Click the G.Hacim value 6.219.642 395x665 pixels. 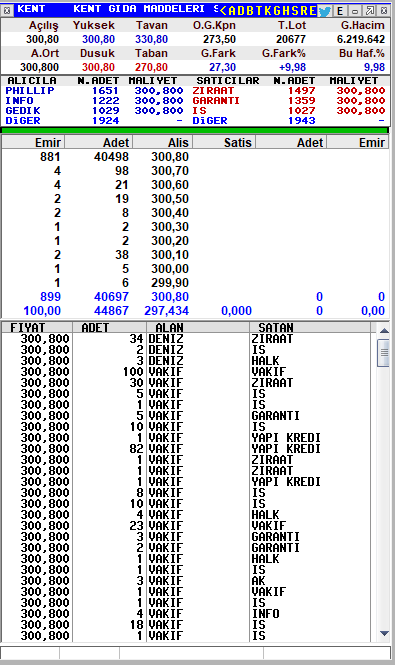(x=361, y=39)
